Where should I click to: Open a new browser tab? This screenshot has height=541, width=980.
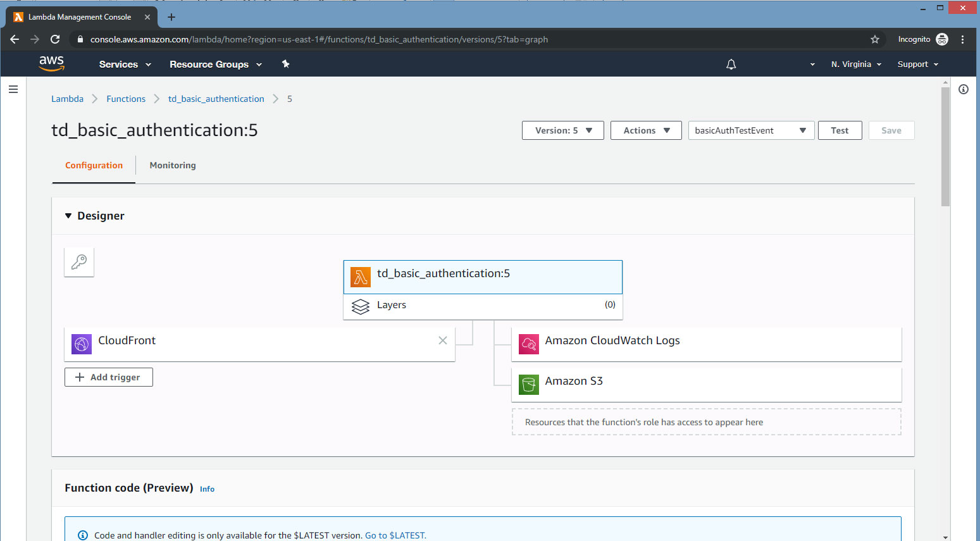(171, 17)
